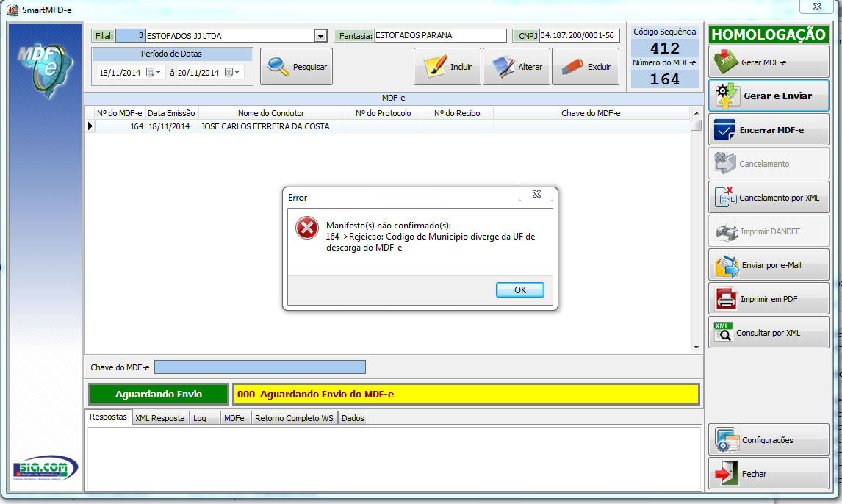
Task: Click the Nº do Recibo column header
Action: 457,113
